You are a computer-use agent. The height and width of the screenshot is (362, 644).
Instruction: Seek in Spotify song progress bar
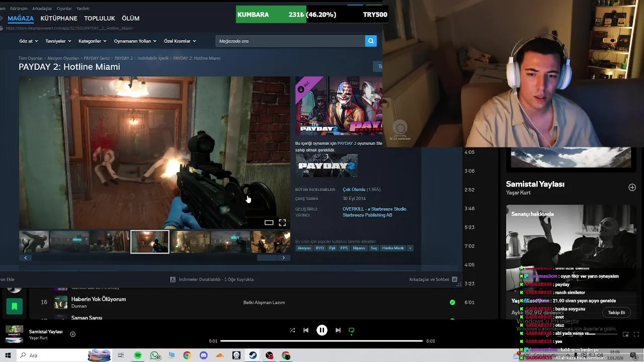[322, 341]
